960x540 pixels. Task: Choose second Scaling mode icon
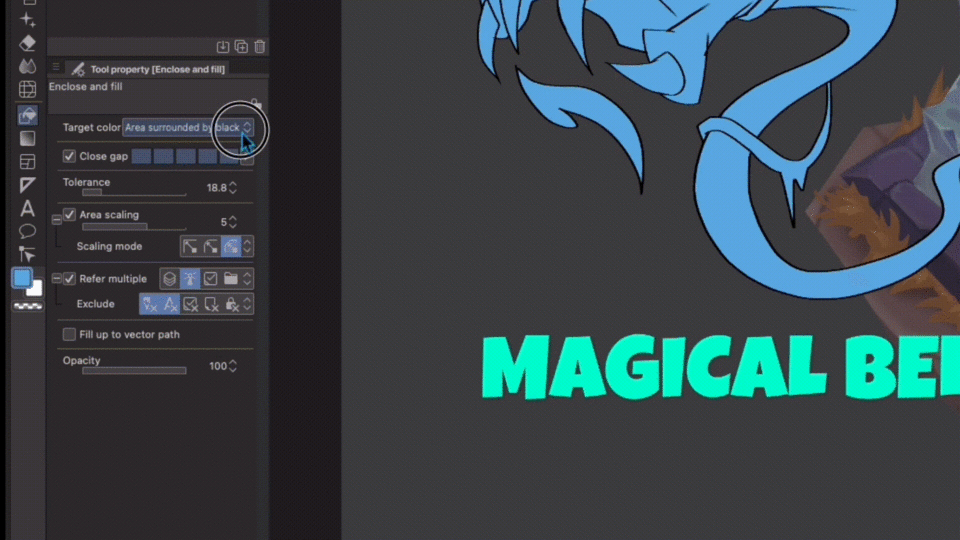click(x=211, y=246)
